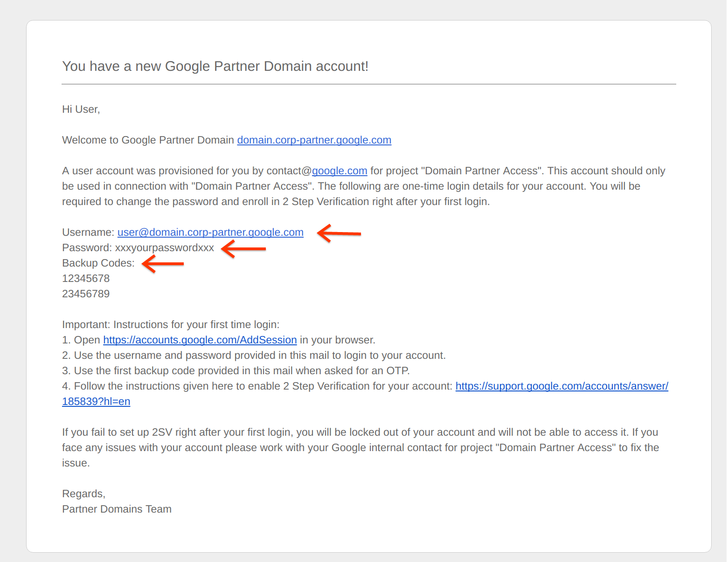The width and height of the screenshot is (728, 562).
Task: Click the first backup code 12345678
Action: 86,279
